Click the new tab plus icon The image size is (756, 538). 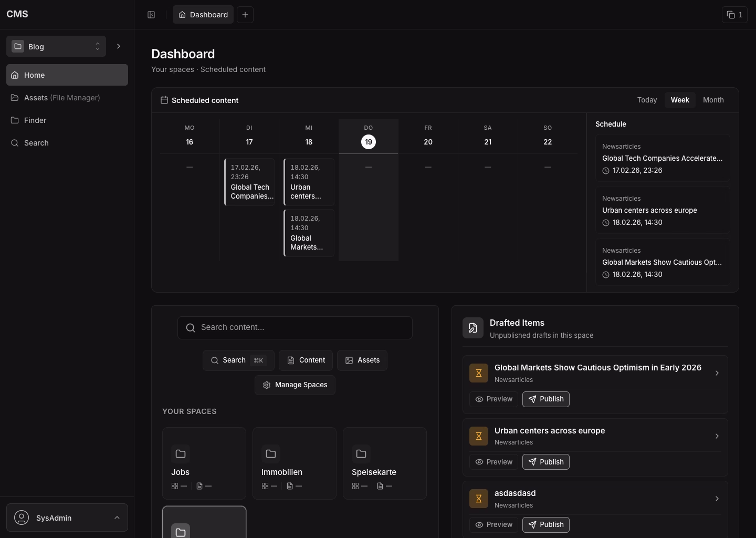245,15
